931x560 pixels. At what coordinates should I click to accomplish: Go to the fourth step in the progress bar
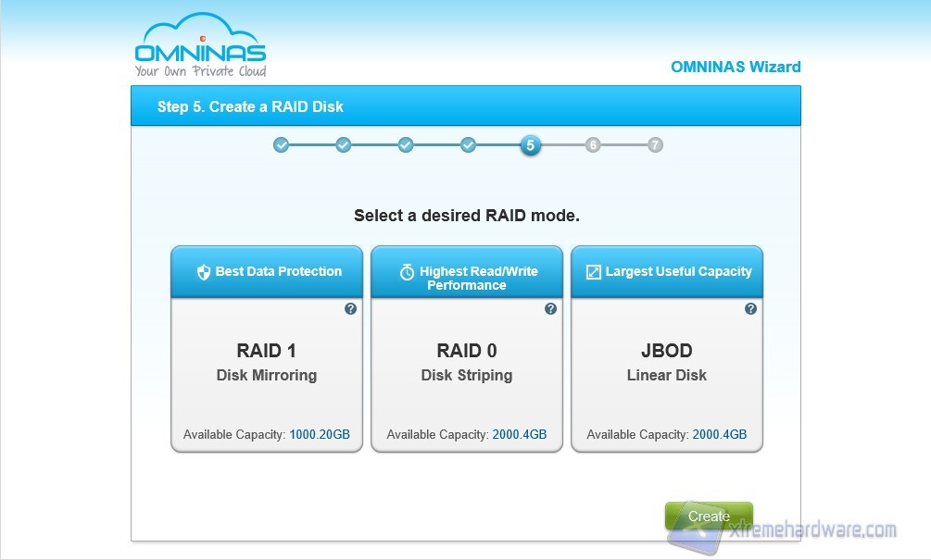coord(468,145)
